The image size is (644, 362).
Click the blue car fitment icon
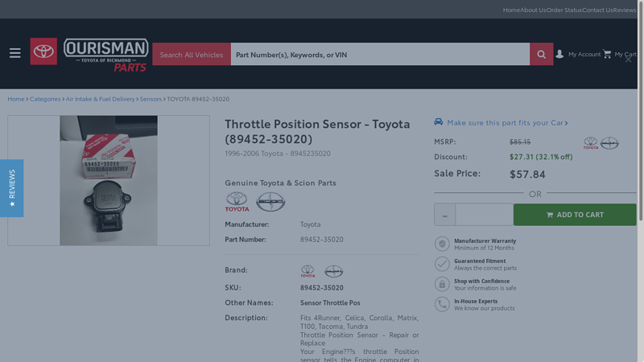(x=439, y=122)
